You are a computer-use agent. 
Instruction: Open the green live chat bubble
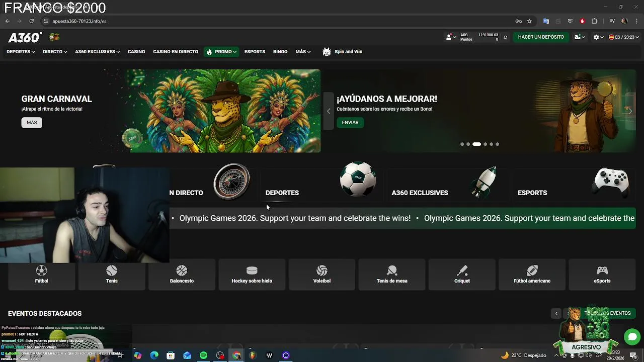click(632, 337)
